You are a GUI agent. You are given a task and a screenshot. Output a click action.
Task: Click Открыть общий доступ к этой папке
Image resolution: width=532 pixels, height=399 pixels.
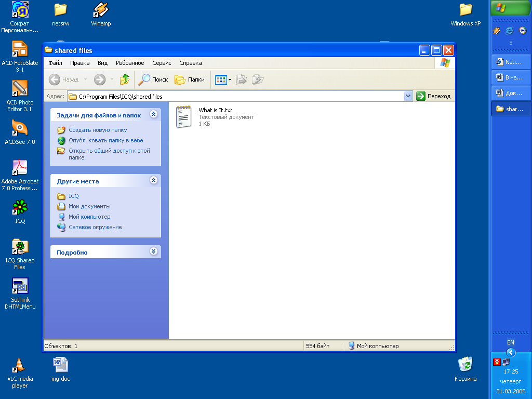[x=109, y=154]
